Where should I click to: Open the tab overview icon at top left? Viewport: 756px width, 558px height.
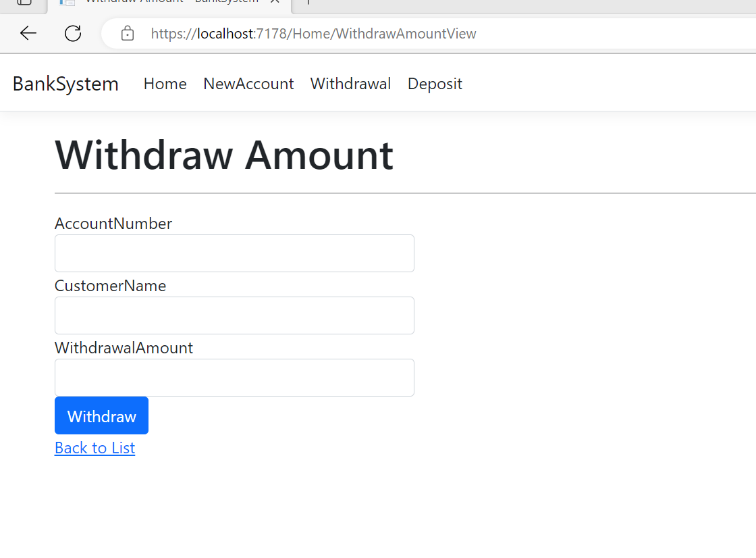24,3
